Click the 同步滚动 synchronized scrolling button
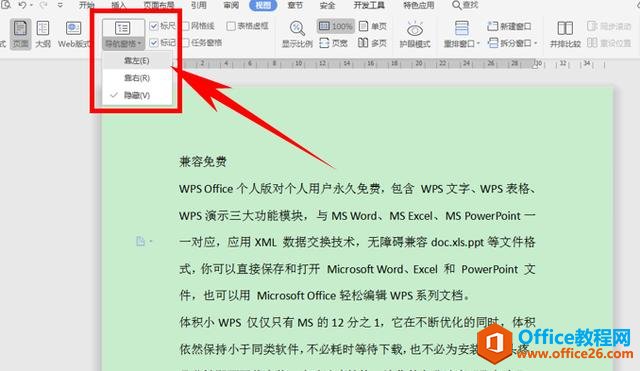Viewport: 640px width, 371px height. 609,27
